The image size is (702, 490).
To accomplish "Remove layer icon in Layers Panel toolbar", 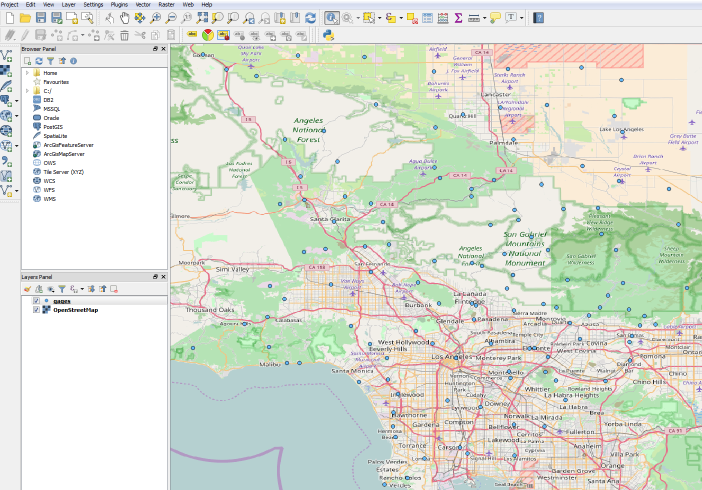I will tap(114, 289).
